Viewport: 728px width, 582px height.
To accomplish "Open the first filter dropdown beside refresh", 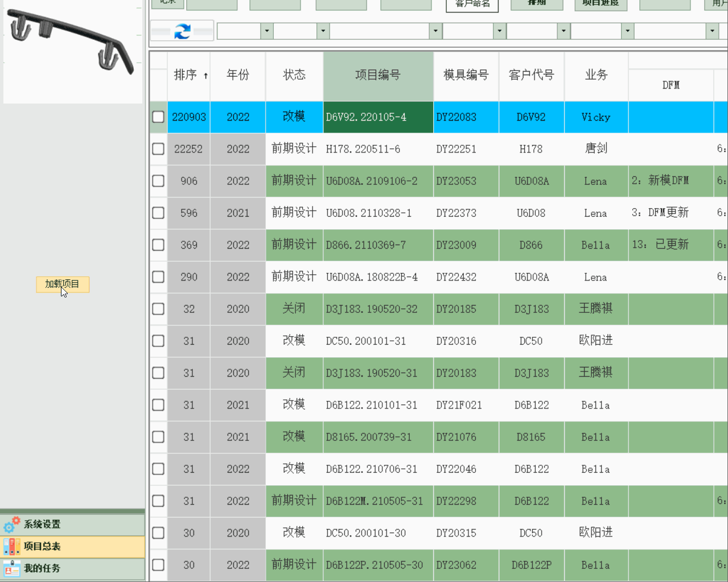I will [266, 31].
